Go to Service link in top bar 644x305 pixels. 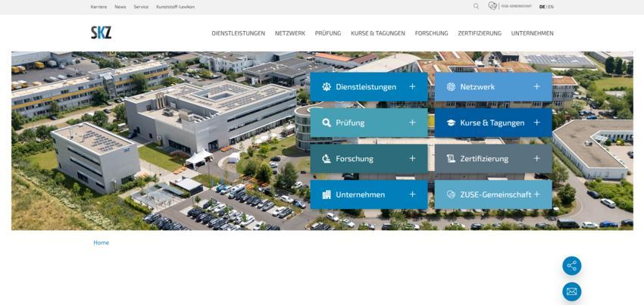point(141,7)
